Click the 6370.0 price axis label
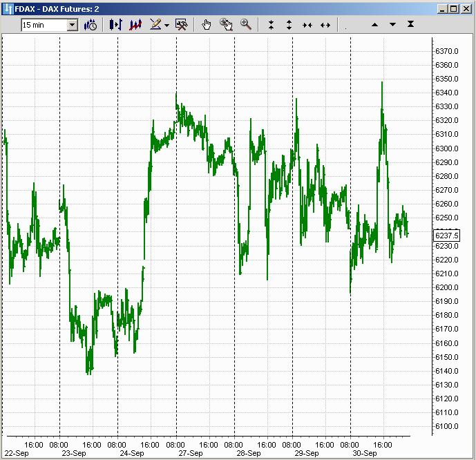This screenshot has height=460, width=476. tap(446, 51)
